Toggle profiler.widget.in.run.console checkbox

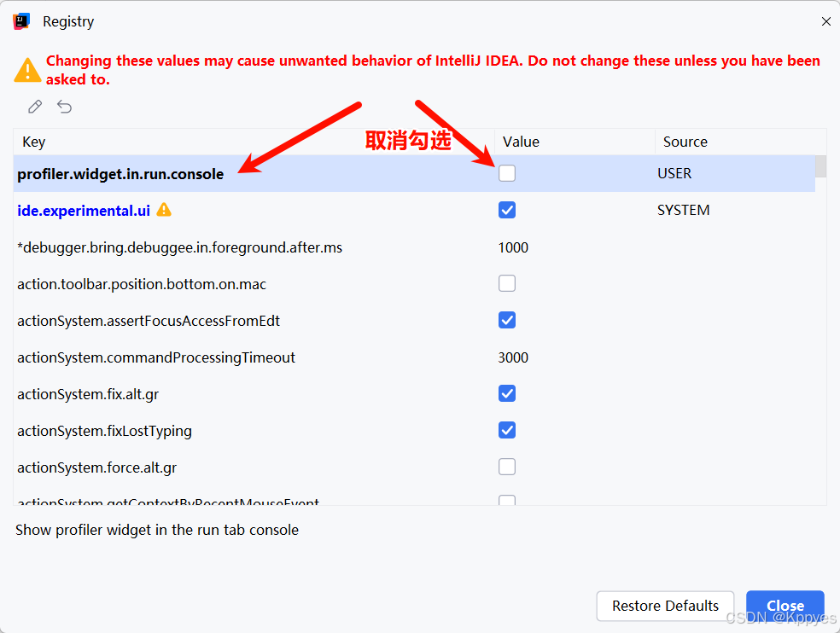pyautogui.click(x=507, y=173)
